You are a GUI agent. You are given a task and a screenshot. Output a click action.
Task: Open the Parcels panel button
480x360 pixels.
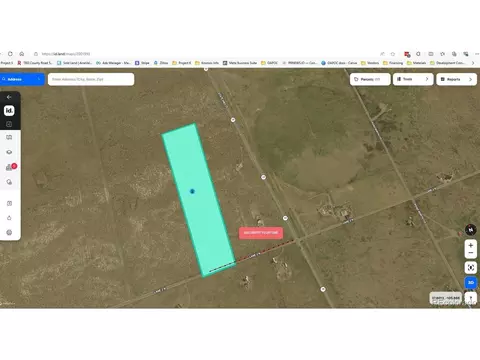[370, 79]
